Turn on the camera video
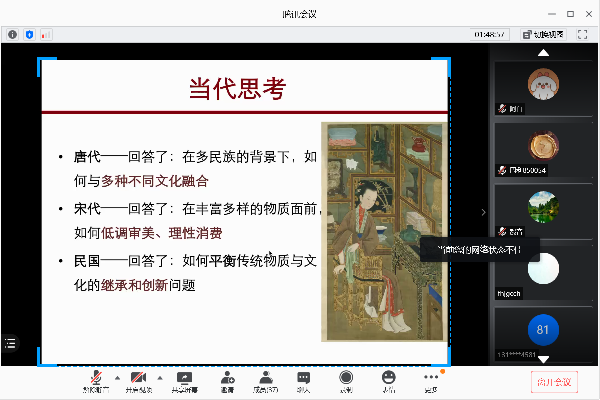The image size is (600, 400). tap(138, 377)
